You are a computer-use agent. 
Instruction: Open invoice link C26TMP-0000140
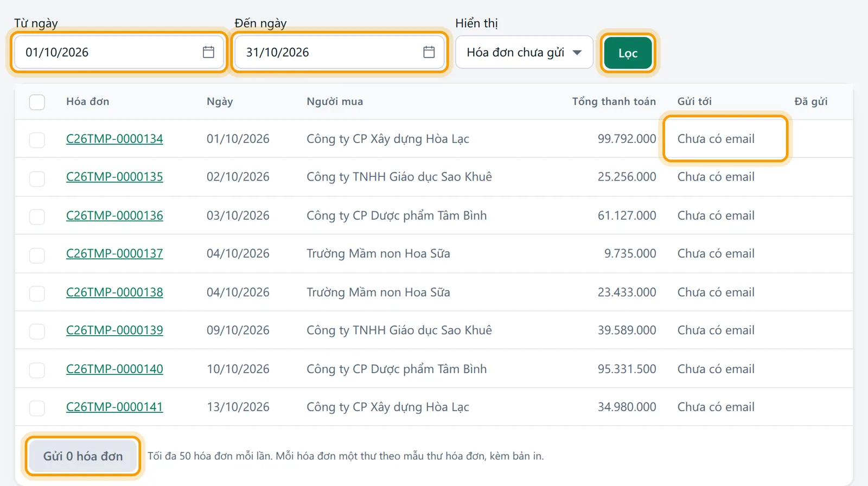coord(114,369)
